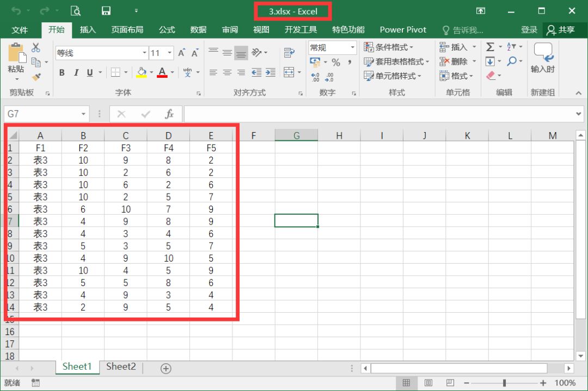Click 格式 format cells button

[x=456, y=76]
